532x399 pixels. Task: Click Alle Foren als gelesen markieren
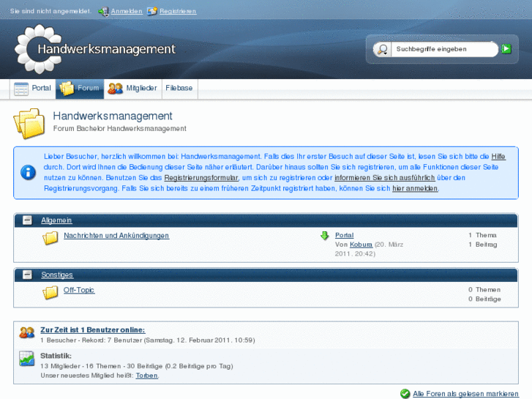tap(465, 394)
